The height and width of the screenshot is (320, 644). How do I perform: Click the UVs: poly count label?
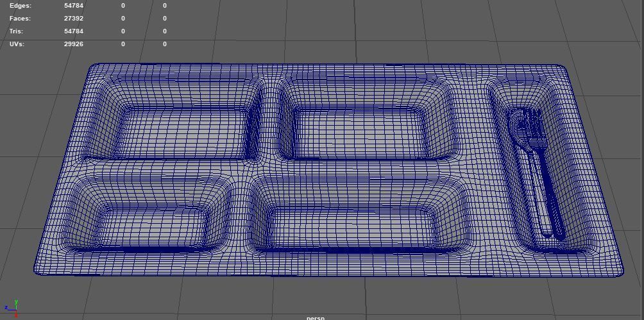click(x=17, y=44)
